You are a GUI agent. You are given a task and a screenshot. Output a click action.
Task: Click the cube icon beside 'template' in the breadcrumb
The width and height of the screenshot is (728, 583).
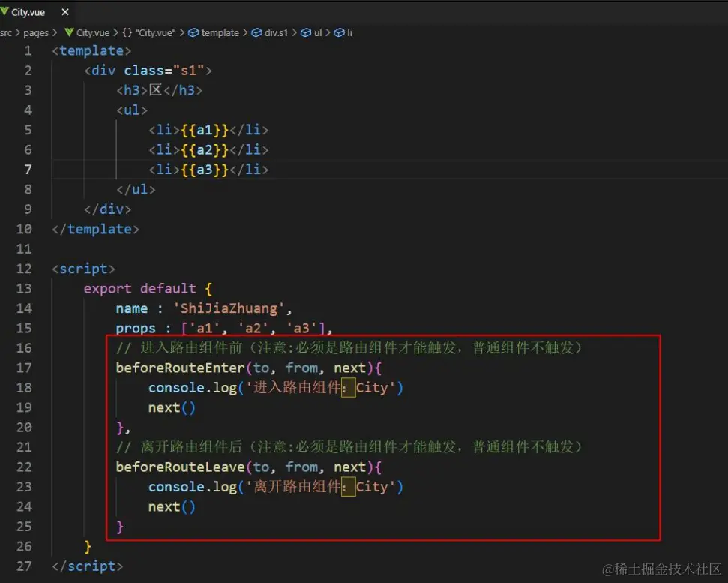(193, 32)
